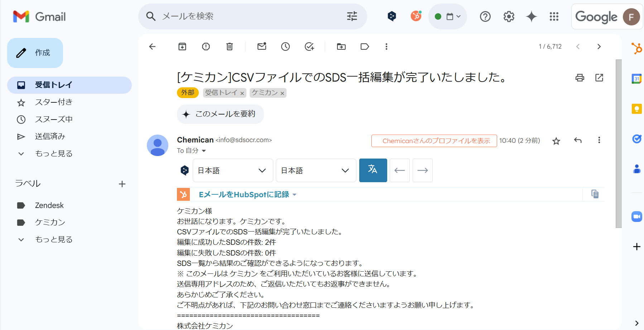
Task: Open スター付き folder
Action: pyautogui.click(x=69, y=102)
